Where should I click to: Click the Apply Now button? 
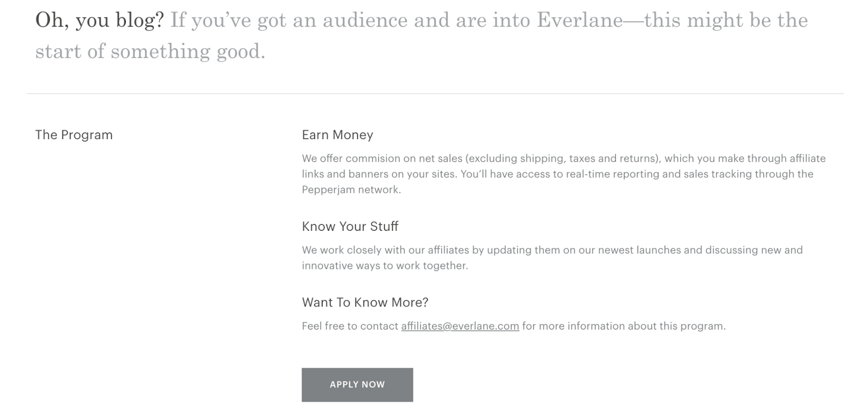tap(357, 384)
